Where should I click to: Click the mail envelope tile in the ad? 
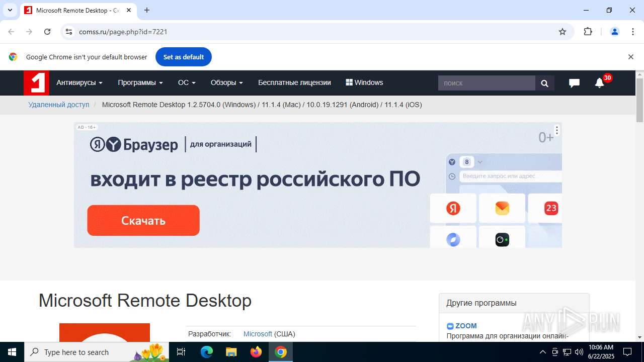click(502, 208)
